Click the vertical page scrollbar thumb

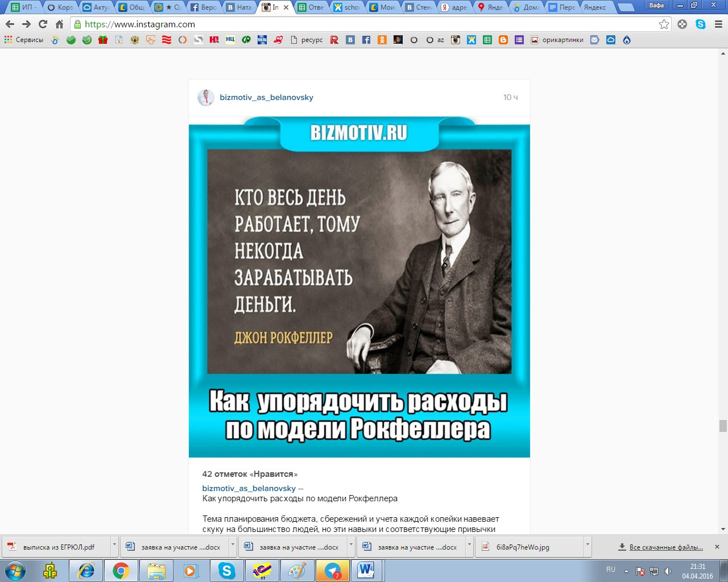723,426
